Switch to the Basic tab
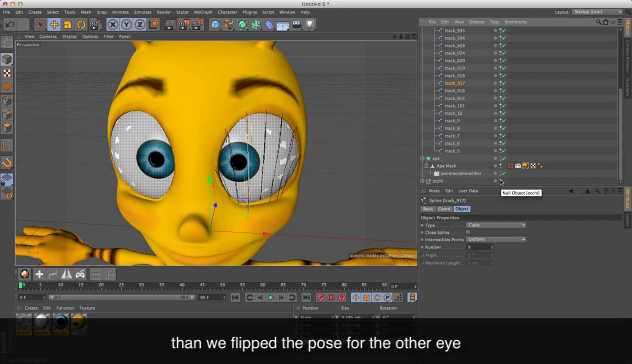This screenshot has width=632, height=364. [428, 209]
